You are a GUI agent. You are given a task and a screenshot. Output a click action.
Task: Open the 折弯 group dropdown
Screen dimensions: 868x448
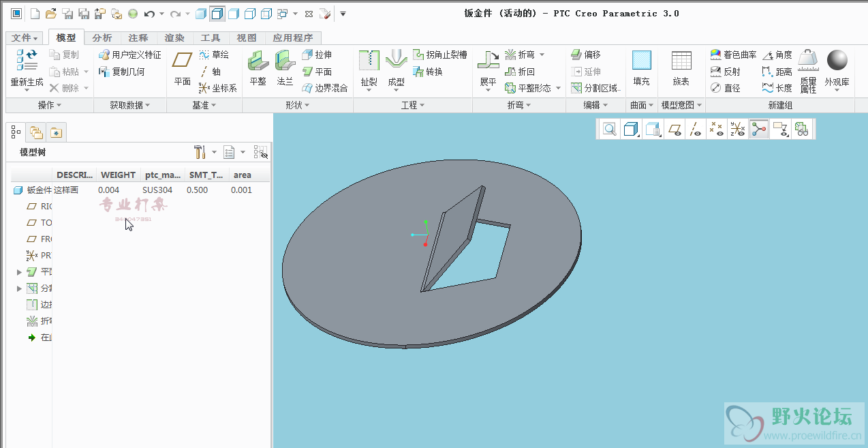click(x=519, y=105)
